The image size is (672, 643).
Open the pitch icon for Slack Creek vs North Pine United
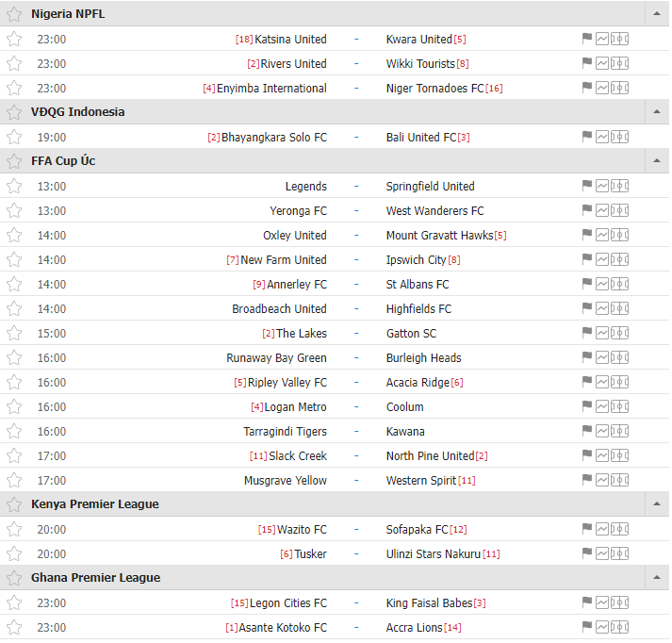pos(620,455)
